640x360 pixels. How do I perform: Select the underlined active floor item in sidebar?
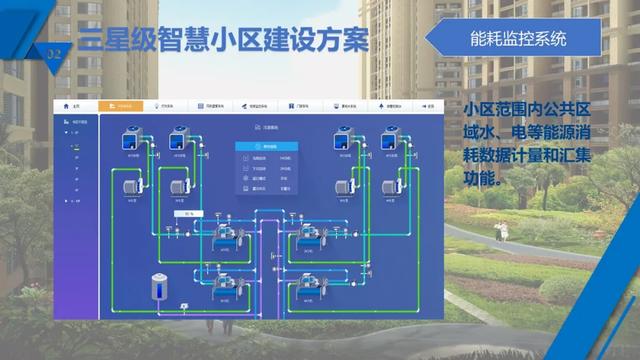[76, 146]
